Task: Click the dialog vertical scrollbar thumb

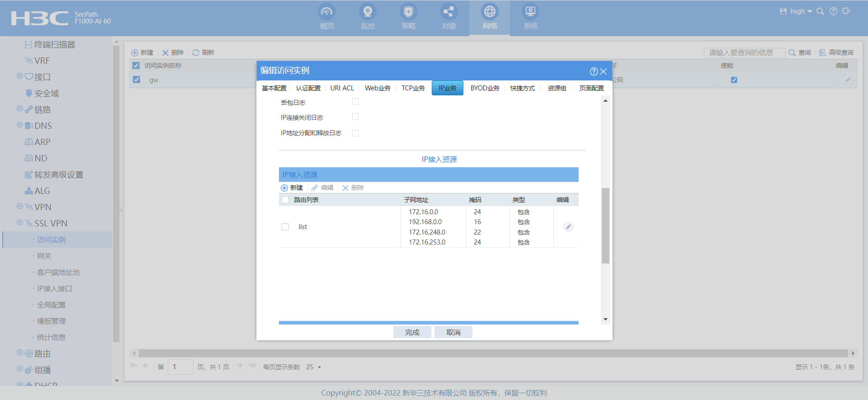Action: click(605, 225)
